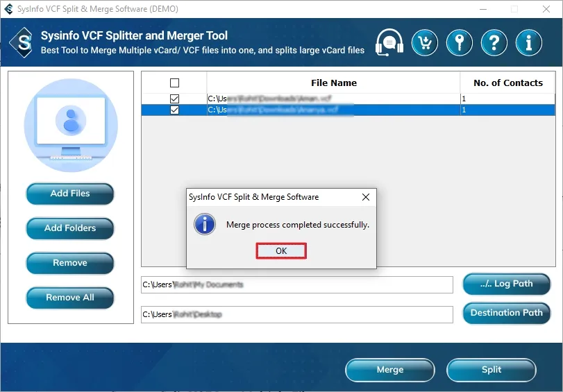Click the destination path text field
Image resolution: width=563 pixels, height=392 pixels.
pos(297,314)
